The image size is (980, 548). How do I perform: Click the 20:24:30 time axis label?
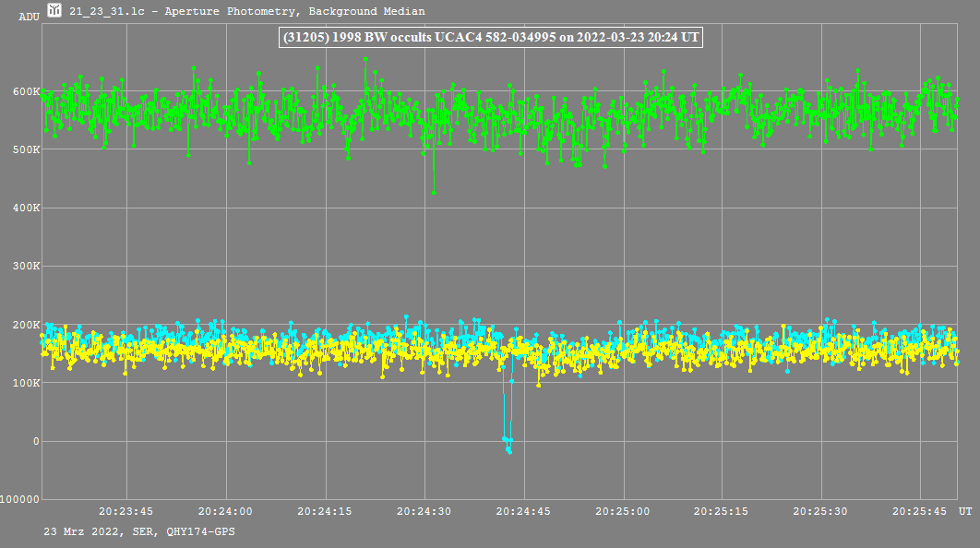424,511
